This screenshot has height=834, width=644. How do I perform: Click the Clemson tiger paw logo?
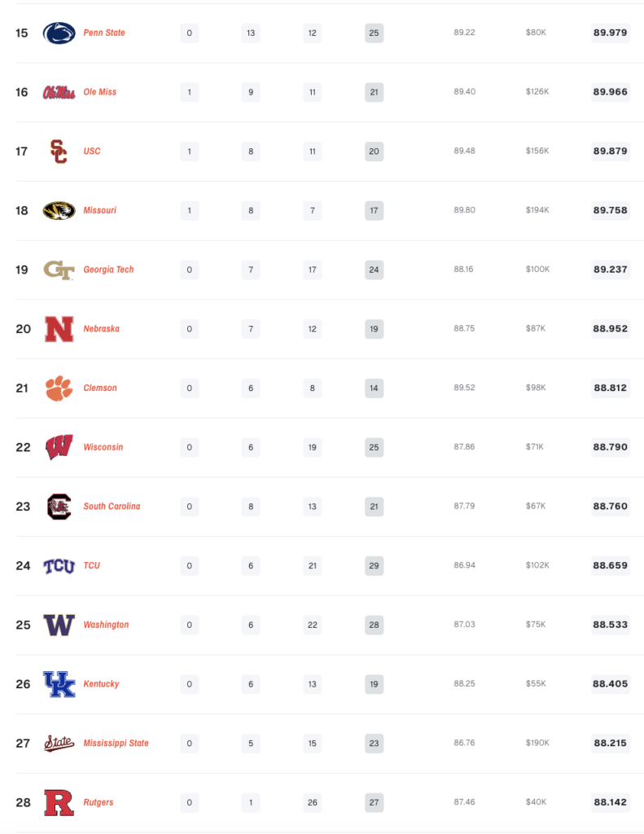point(59,388)
